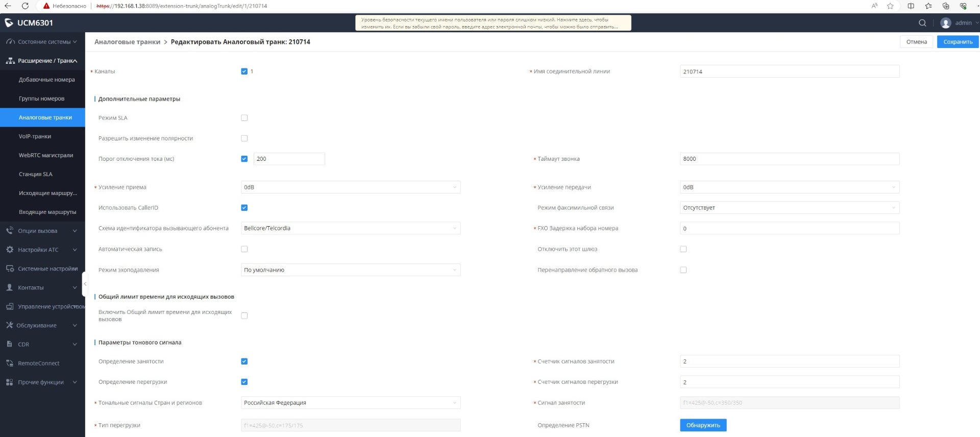Open Станция SLA menu item
Image resolution: width=980 pixels, height=437 pixels.
42,174
